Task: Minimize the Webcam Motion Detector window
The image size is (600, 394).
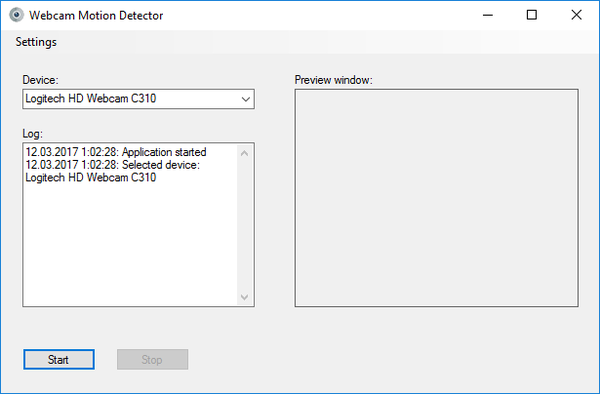Action: point(488,15)
